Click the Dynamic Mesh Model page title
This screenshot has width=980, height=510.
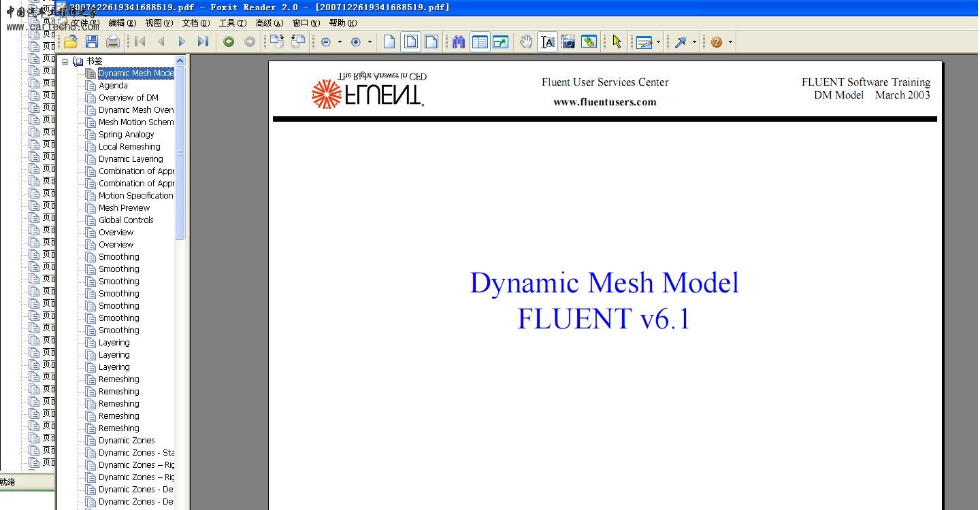coord(604,283)
